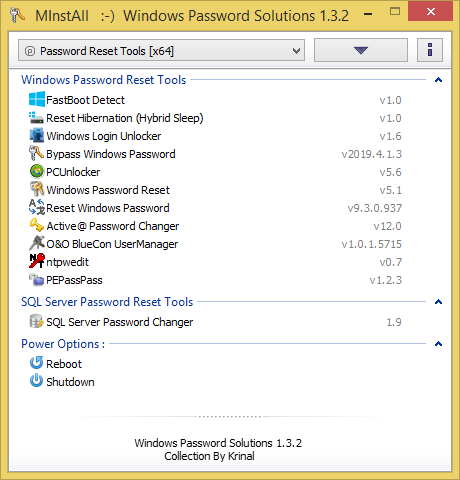Collapse the Windows Password Reset Tools section
This screenshot has height=480, width=460.
(x=438, y=80)
